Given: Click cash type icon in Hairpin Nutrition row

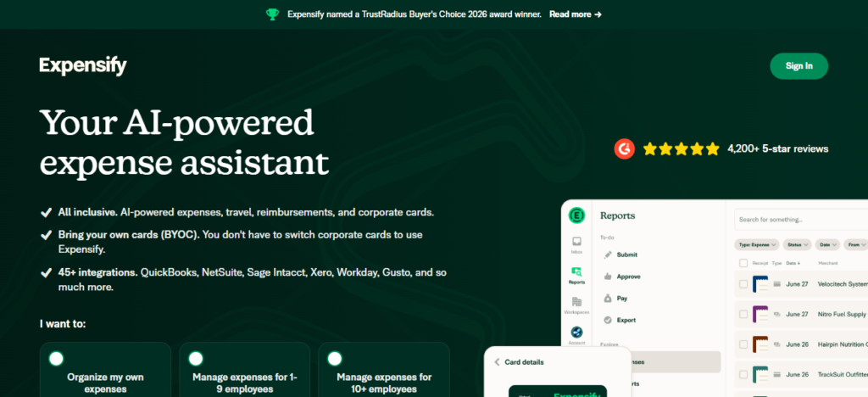Looking at the screenshot, I should (x=776, y=344).
